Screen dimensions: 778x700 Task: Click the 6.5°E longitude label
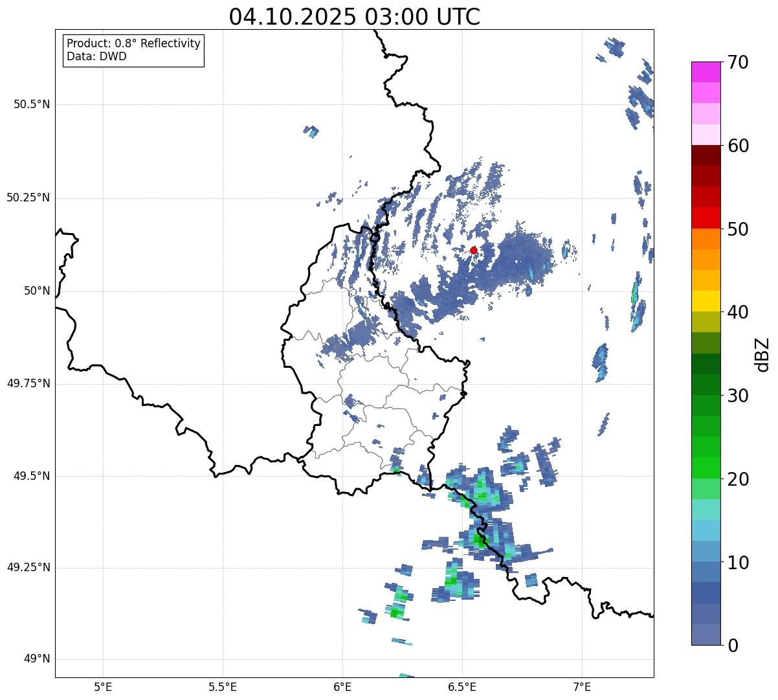point(462,686)
